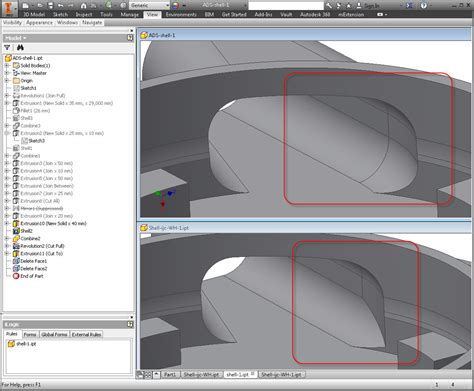The height and width of the screenshot is (391, 474).
Task: Click the binoculars find icon in browser
Action: click(x=20, y=48)
